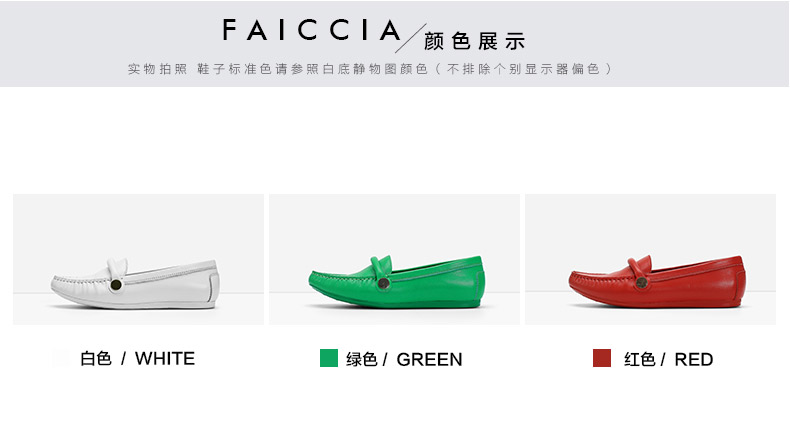Click the FAICCIA brand logo text

311,30
